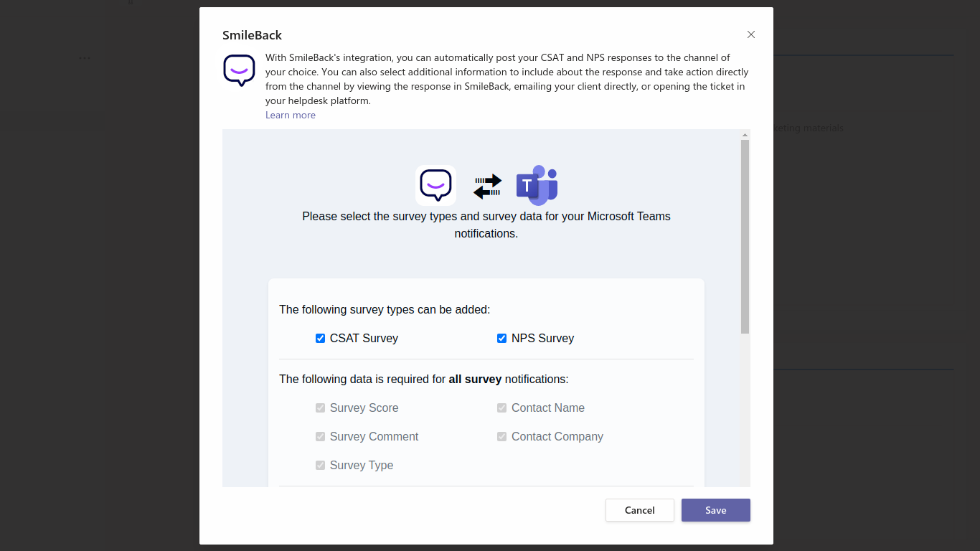Click the SmileBack logo above the survey instructions

point(435,185)
